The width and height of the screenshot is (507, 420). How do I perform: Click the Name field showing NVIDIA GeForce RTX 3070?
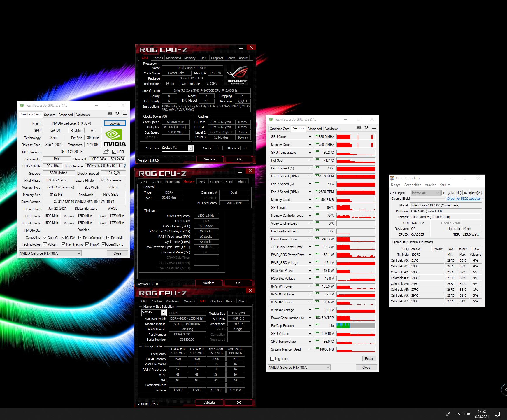pos(72,123)
